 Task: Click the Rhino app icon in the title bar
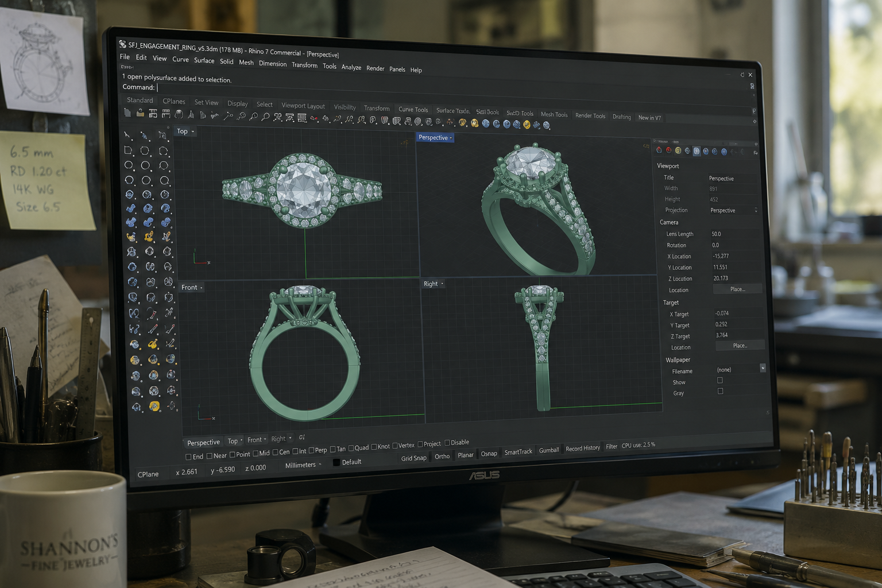click(x=122, y=44)
